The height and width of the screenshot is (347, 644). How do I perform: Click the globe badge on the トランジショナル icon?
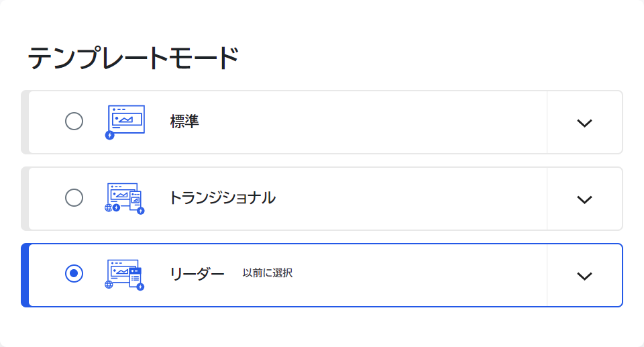(109, 208)
